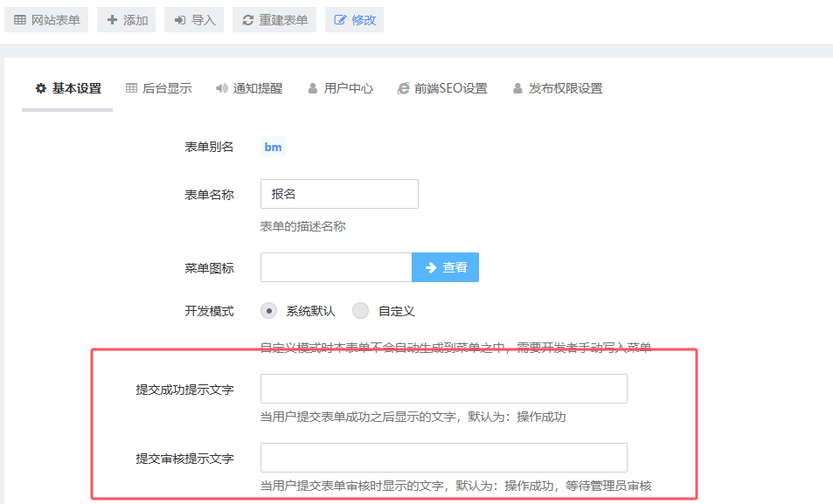Screen dimensions: 833x504
Task: Click the 提交成功提示文字 input box
Action: (444, 389)
